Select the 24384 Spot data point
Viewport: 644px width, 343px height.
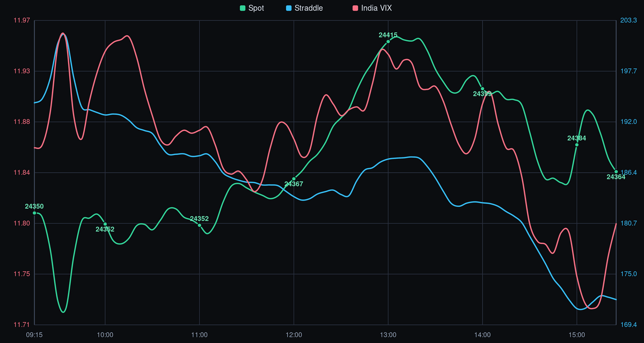[x=577, y=145]
